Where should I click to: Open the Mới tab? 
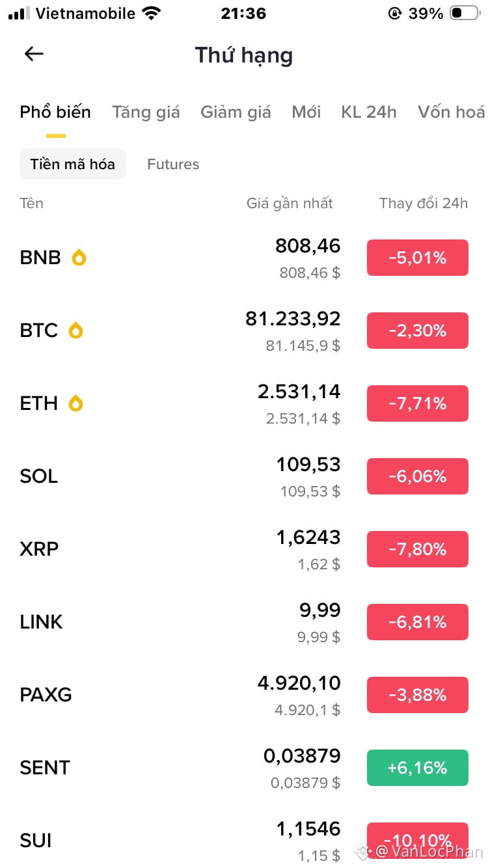click(x=306, y=112)
